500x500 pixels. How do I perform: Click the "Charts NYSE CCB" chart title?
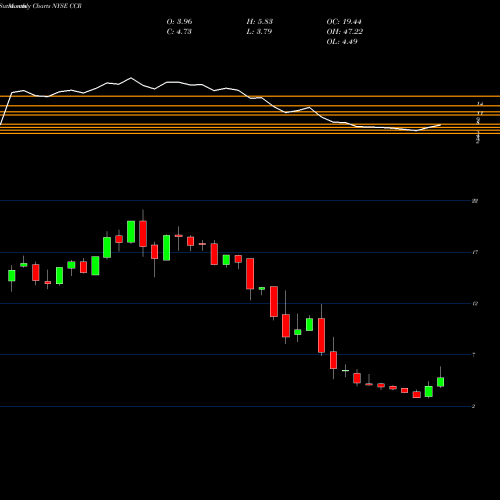pos(57,6)
